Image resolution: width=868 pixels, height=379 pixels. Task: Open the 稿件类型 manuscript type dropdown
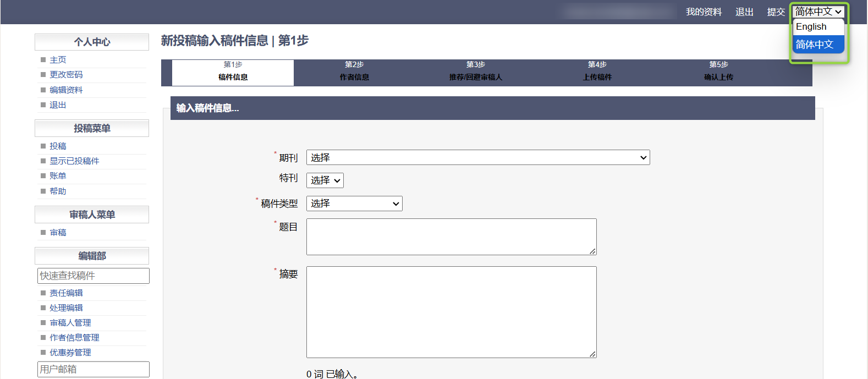pyautogui.click(x=354, y=204)
